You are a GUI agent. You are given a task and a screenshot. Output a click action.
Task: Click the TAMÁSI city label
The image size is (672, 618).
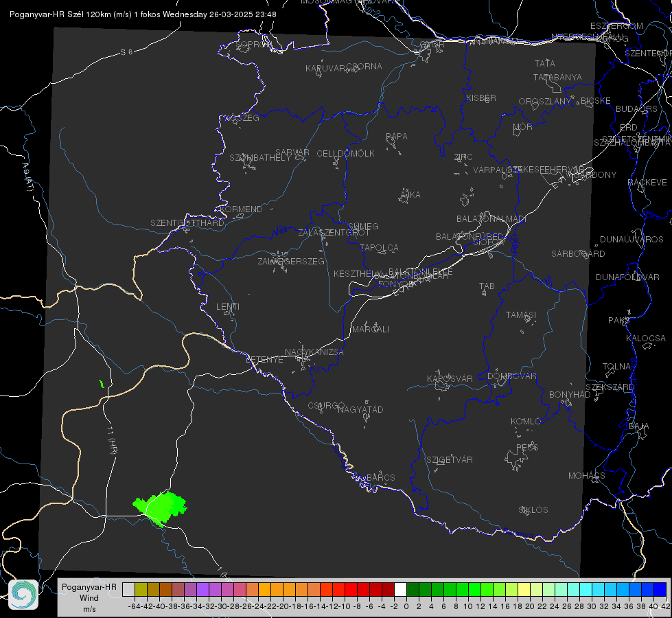tap(521, 314)
